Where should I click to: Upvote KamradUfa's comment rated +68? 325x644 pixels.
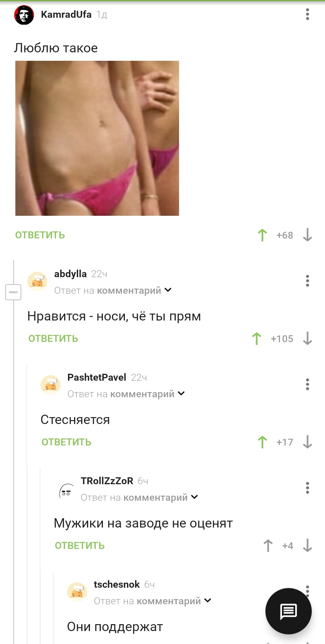click(262, 235)
